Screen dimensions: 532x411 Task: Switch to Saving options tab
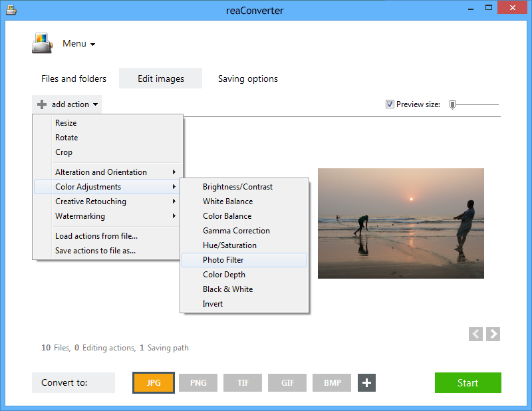[x=247, y=78]
